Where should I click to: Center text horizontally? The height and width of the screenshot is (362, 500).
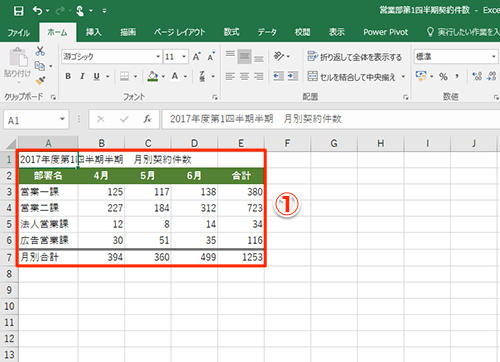pos(244,76)
